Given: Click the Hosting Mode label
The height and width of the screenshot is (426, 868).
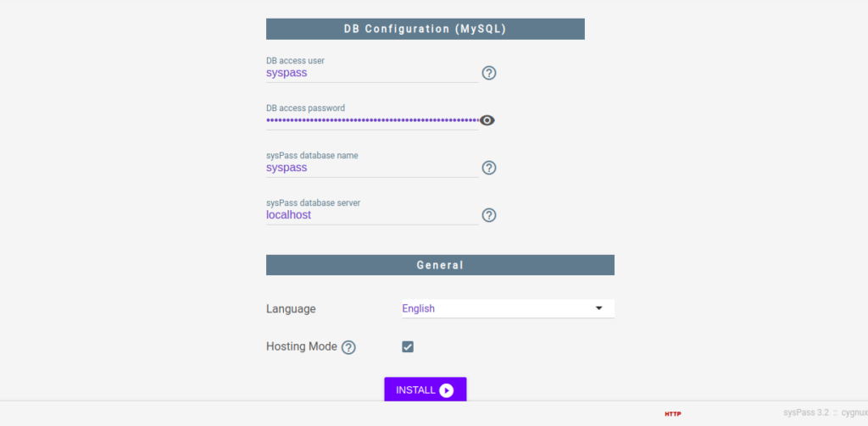Looking at the screenshot, I should [x=302, y=346].
